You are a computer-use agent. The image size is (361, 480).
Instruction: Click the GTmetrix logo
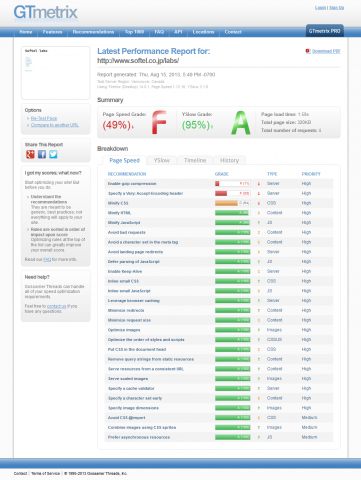coord(46,13)
